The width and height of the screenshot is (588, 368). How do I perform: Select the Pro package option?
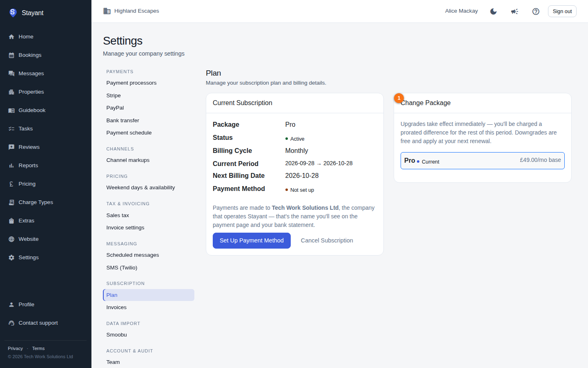(x=483, y=161)
